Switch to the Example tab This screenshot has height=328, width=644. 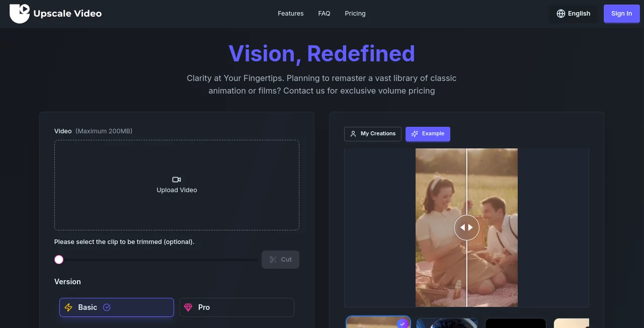point(428,134)
